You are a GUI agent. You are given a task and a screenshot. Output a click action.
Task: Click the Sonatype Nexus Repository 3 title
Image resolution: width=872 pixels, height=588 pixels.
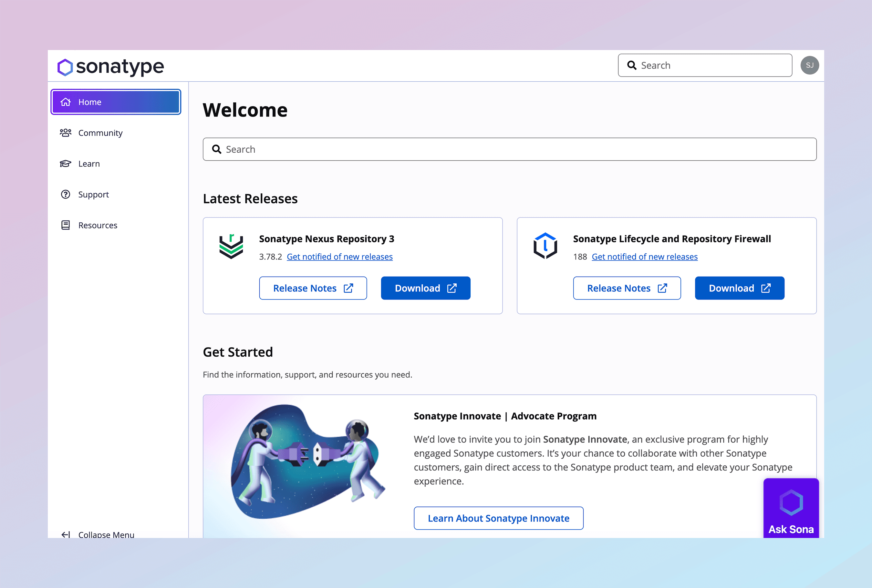click(x=327, y=239)
